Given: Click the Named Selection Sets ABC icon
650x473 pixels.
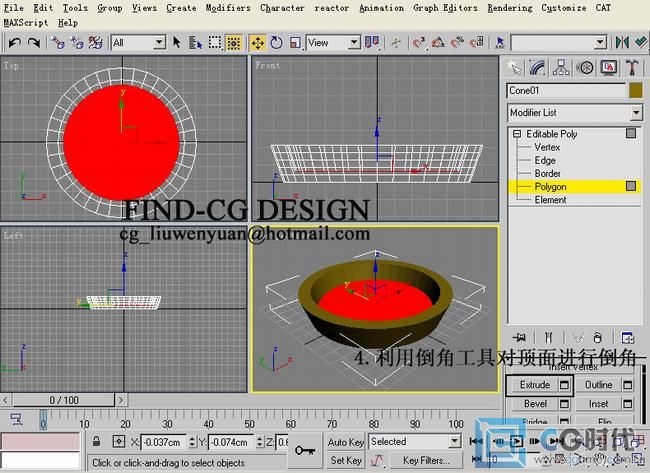Looking at the screenshot, I should (x=500, y=42).
